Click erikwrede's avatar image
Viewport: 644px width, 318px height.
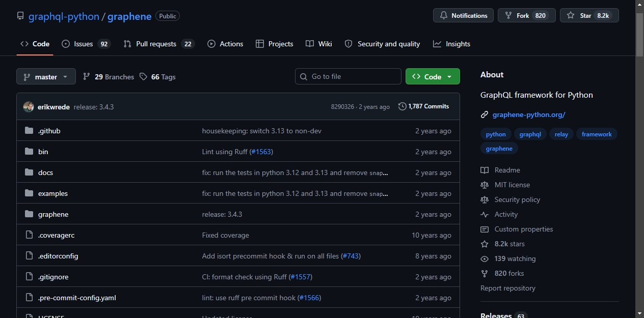29,107
